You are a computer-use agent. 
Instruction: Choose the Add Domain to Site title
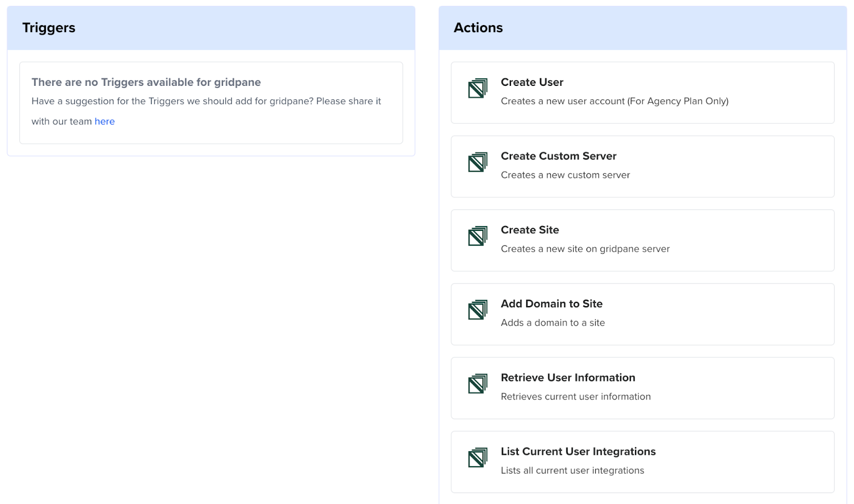click(551, 304)
